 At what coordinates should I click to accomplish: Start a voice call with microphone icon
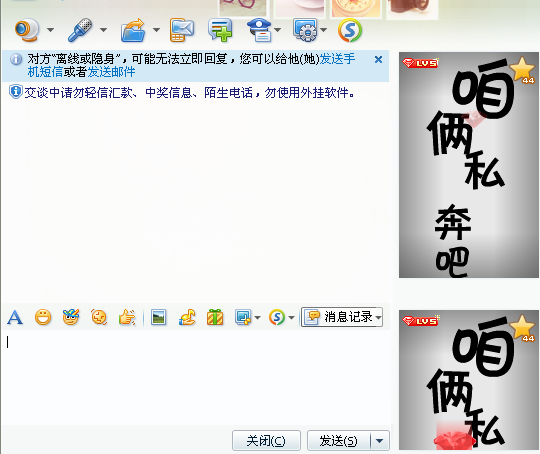coord(80,30)
